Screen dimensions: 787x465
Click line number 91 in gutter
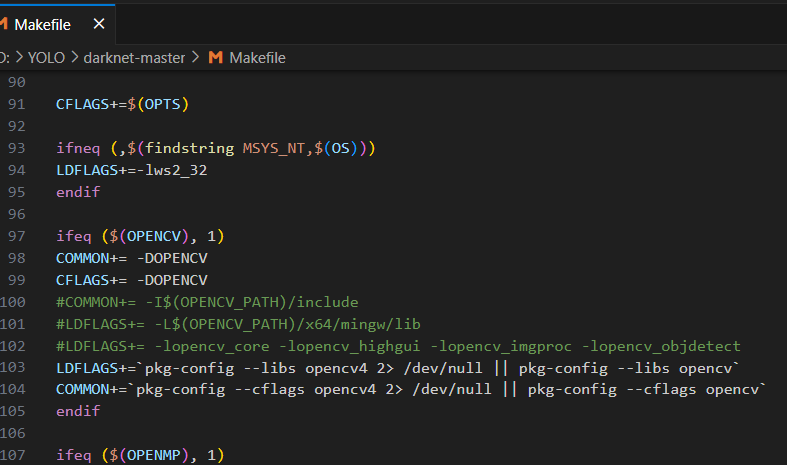[x=16, y=104]
